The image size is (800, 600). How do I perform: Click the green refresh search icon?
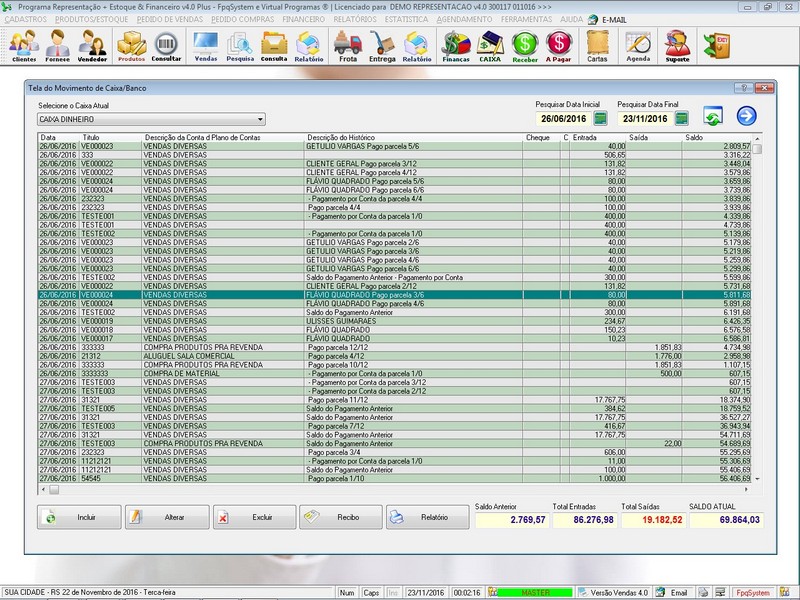[x=713, y=117]
